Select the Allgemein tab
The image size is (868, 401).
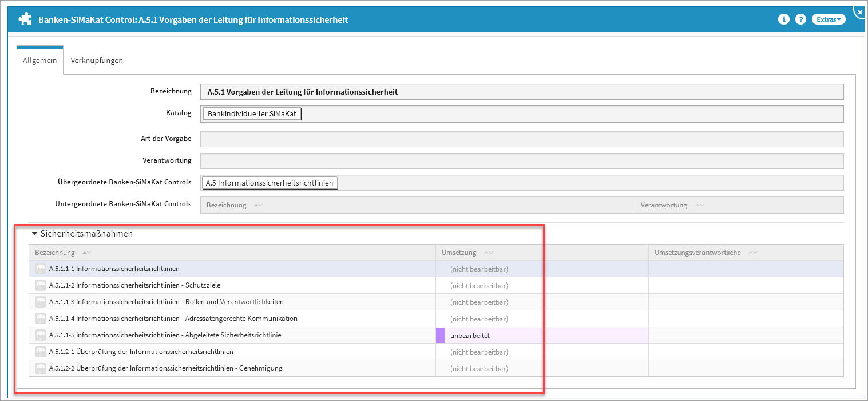coord(39,60)
